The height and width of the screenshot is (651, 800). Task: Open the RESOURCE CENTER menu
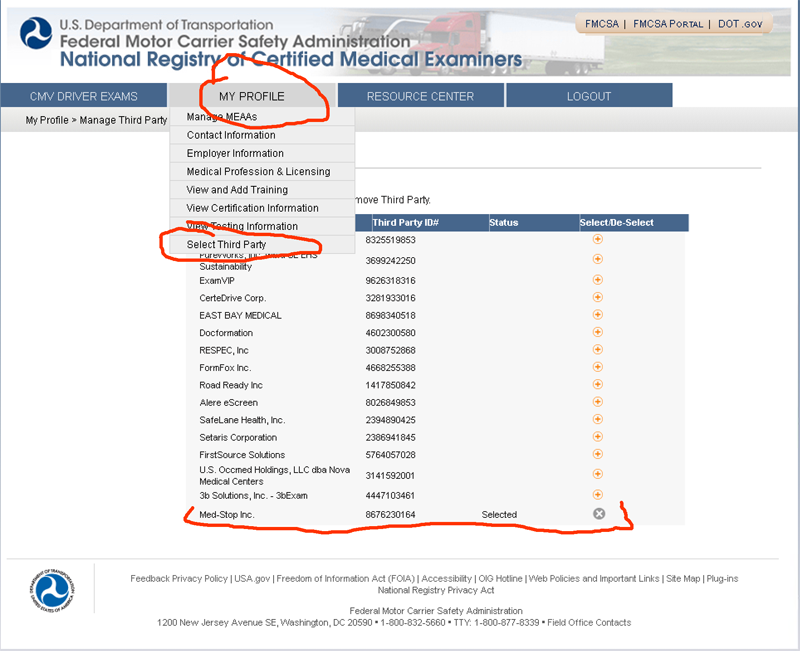(420, 96)
